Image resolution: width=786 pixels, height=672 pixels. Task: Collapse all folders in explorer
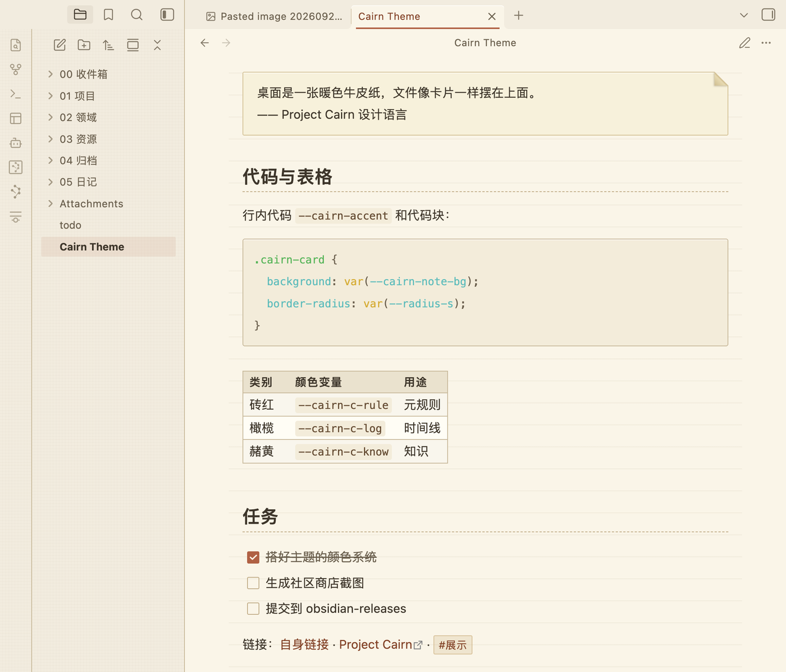click(x=157, y=45)
